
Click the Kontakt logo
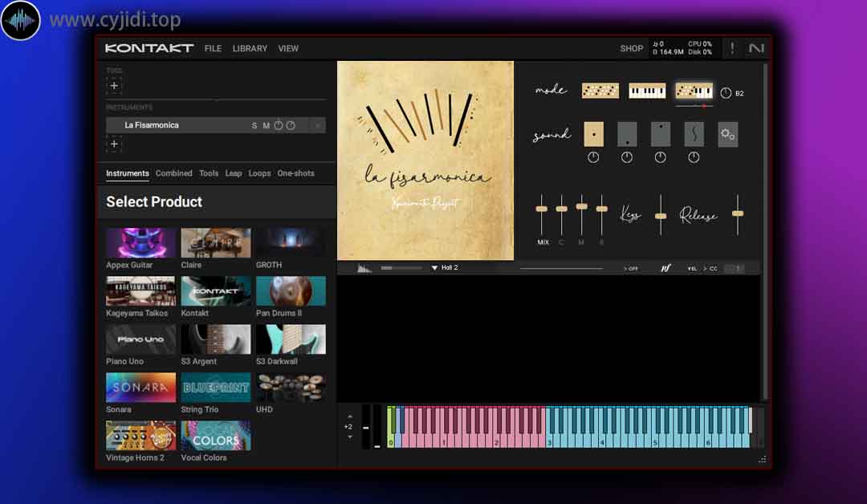pyautogui.click(x=149, y=48)
